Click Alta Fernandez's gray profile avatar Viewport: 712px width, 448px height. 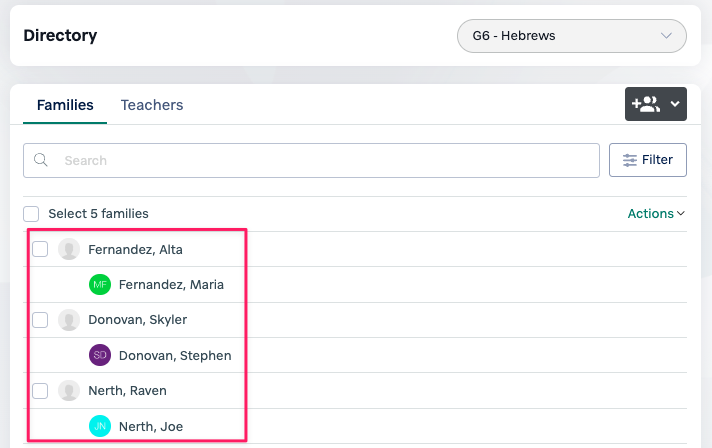(x=69, y=249)
